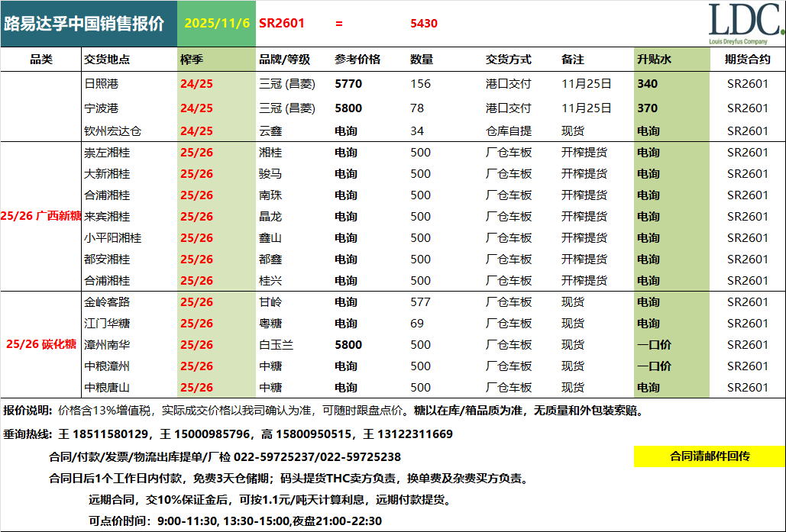786x532 pixels.
Task: Click the LDC company logo
Action: pos(745,24)
